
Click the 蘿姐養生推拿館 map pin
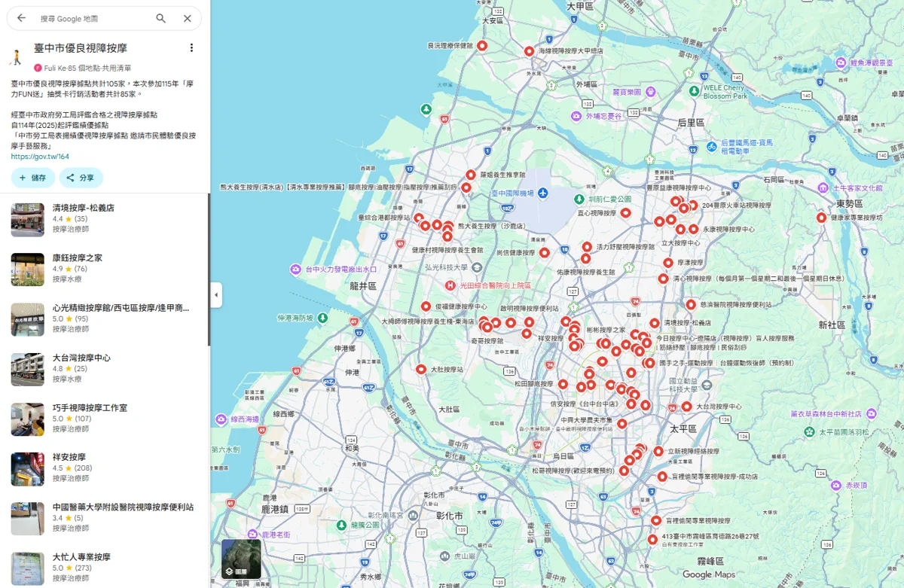point(471,175)
